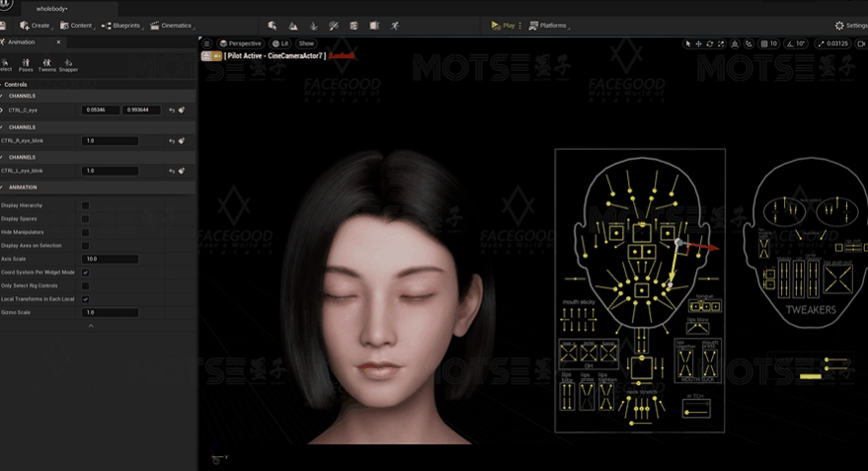868x471 pixels.
Task: Pick the viewport select-objects arrow tool
Action: pyautogui.click(x=687, y=43)
